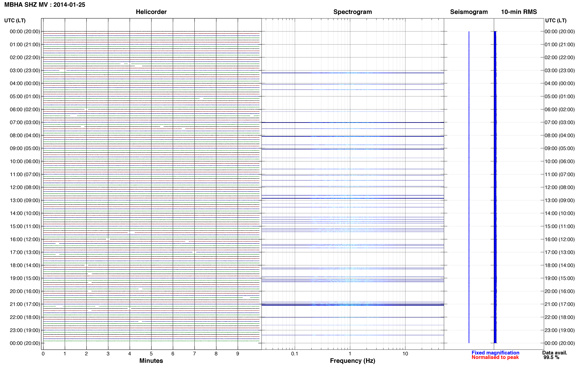Click the 'Minutes' axis title
This screenshot has width=588, height=368.
(x=151, y=361)
